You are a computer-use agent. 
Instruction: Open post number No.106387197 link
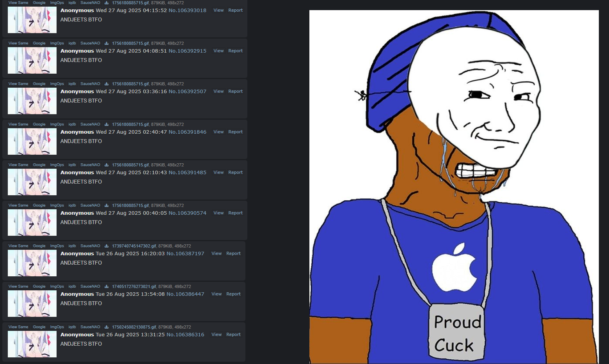(x=185, y=254)
